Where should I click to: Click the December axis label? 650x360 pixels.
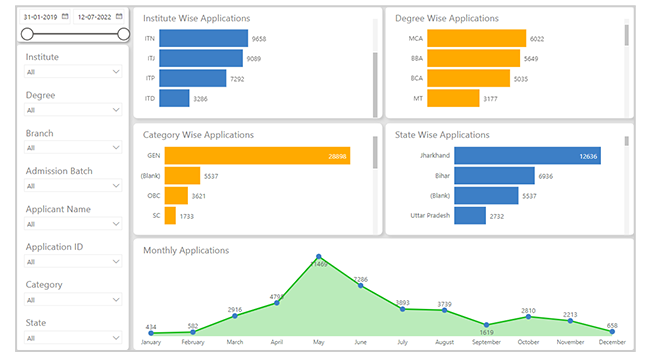point(612,342)
